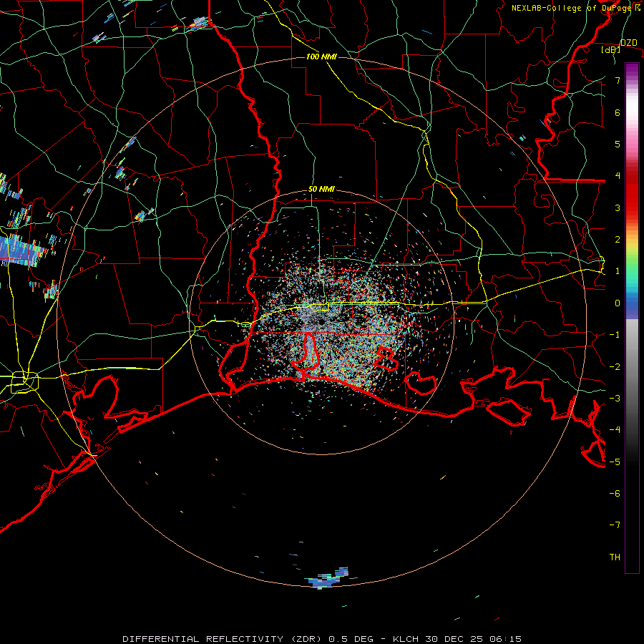The image size is (644, 644).
Task: Click the -5 value on the color scale
Action: pyautogui.click(x=615, y=462)
